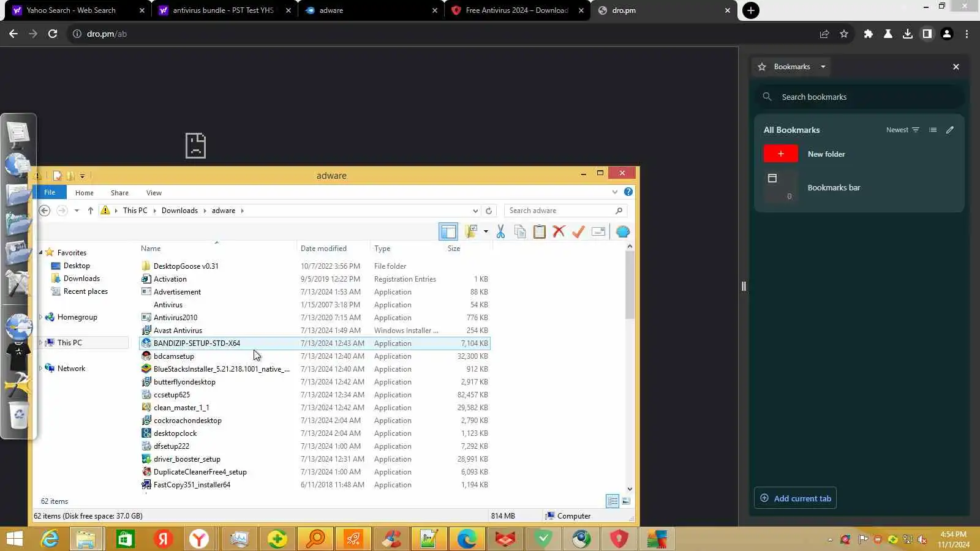Click Downloads in the Explorer breadcrumb path

coord(179,211)
